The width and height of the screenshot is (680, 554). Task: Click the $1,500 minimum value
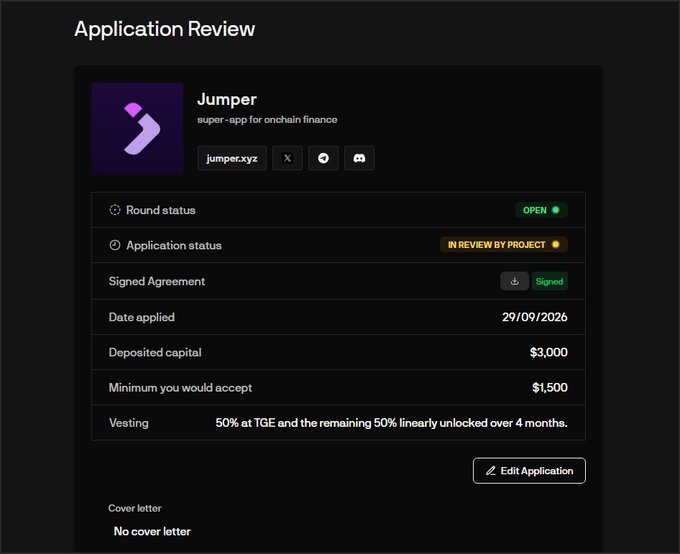(x=550, y=387)
